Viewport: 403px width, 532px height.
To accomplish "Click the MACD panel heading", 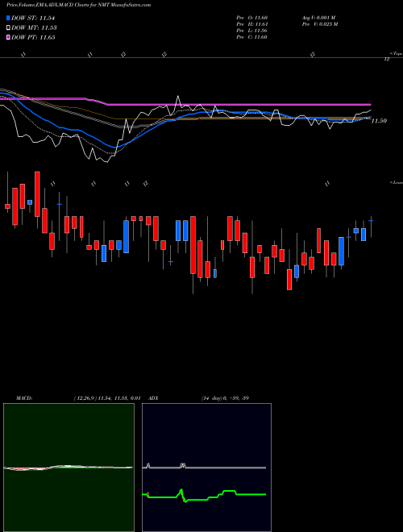I will pyautogui.click(x=24, y=398).
